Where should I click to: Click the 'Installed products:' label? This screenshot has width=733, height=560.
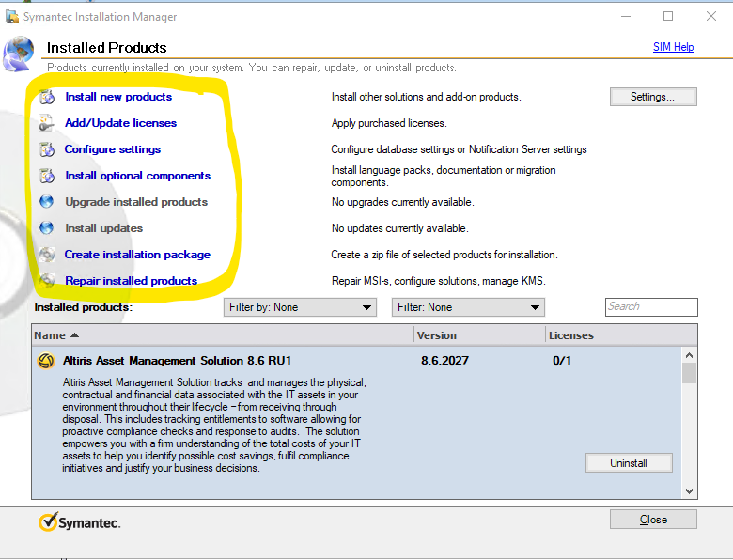pos(84,307)
